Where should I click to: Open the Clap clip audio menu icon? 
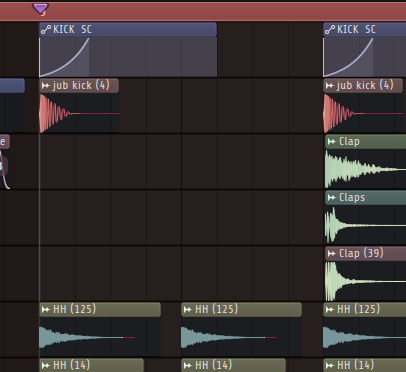click(331, 142)
